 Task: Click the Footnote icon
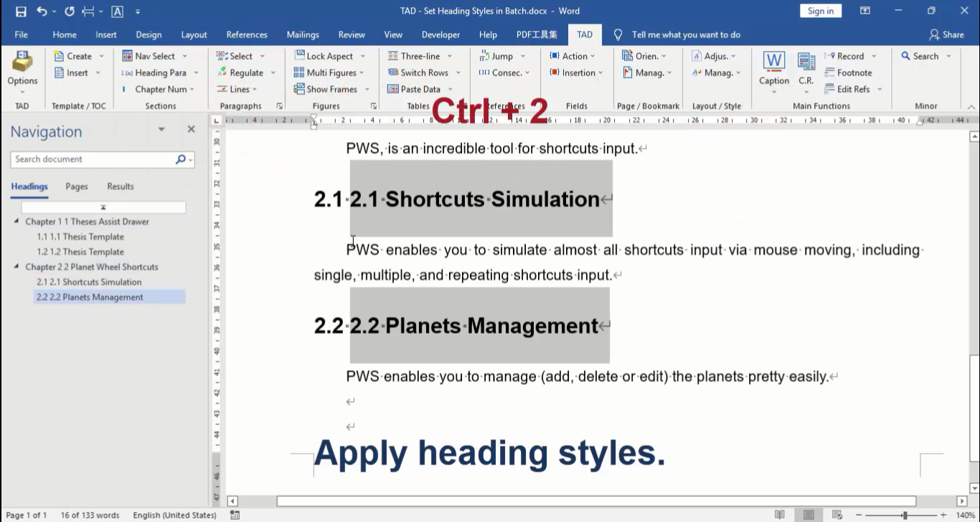829,73
